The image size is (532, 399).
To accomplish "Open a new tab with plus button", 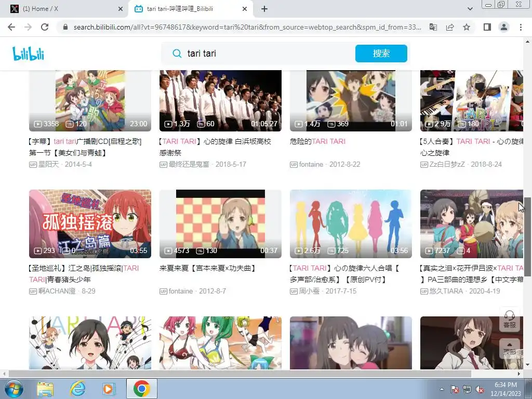I will pos(264,9).
